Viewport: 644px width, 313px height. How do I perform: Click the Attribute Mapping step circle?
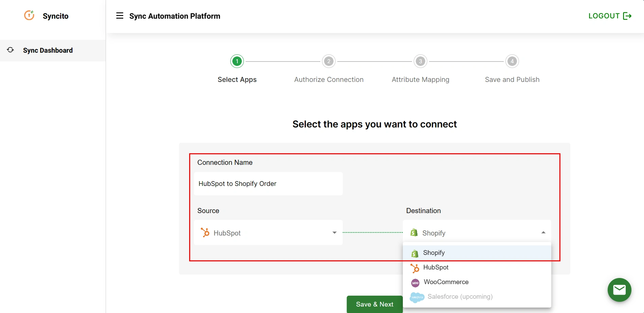tap(420, 61)
